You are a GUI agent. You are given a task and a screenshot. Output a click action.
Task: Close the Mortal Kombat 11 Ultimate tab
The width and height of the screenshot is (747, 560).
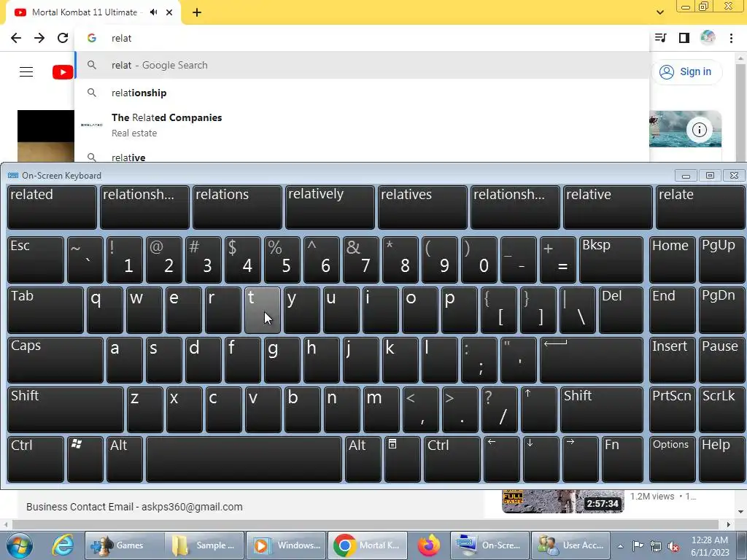tap(169, 12)
